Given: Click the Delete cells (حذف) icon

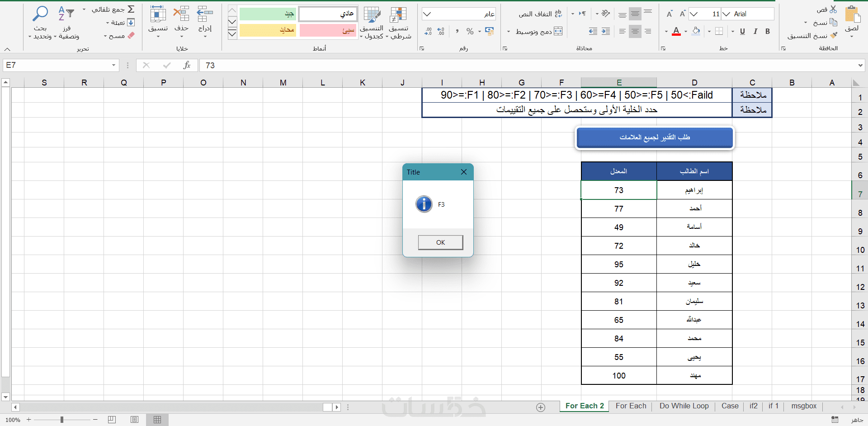Looking at the screenshot, I should click(181, 14).
